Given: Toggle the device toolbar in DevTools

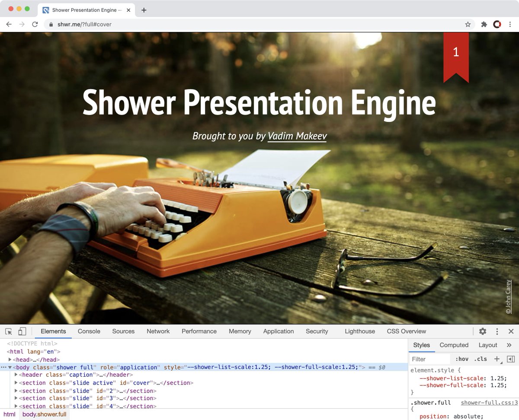Looking at the screenshot, I should tap(22, 331).
